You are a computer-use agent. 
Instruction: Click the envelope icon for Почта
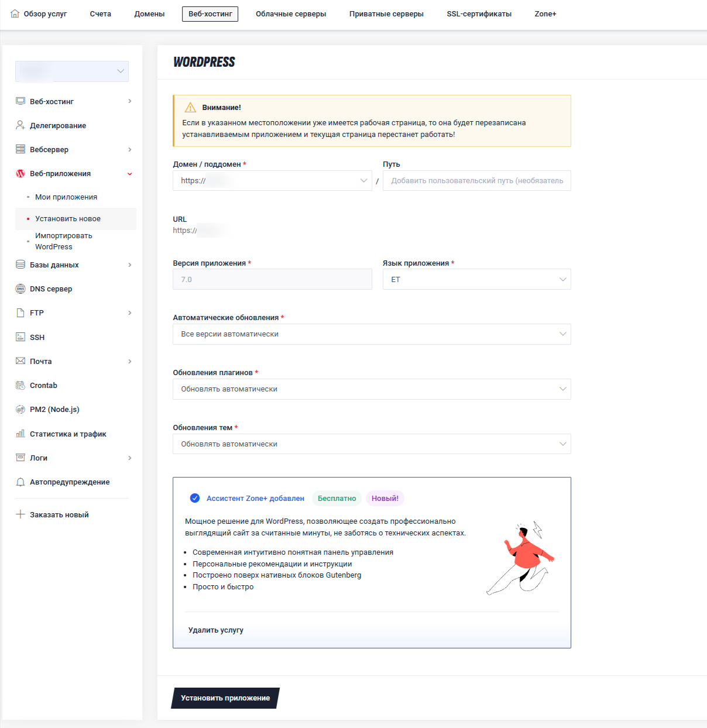click(20, 361)
